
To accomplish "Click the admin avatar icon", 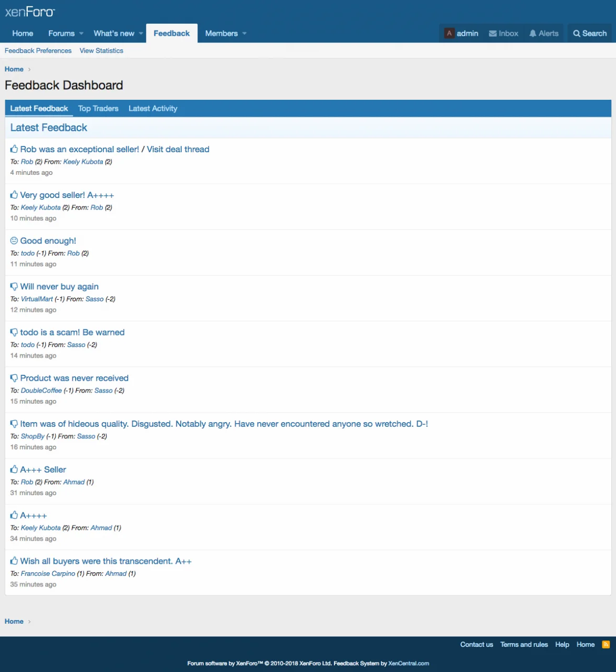I will (449, 34).
